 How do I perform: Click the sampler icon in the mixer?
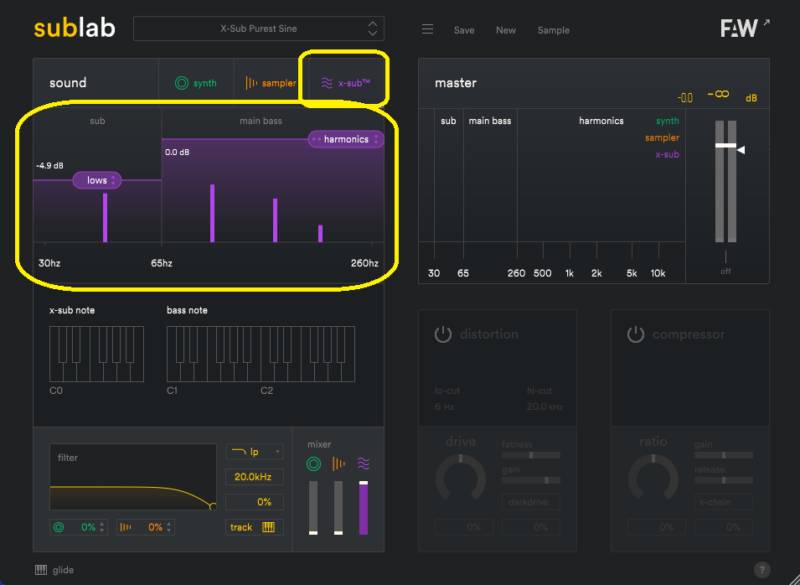338,463
